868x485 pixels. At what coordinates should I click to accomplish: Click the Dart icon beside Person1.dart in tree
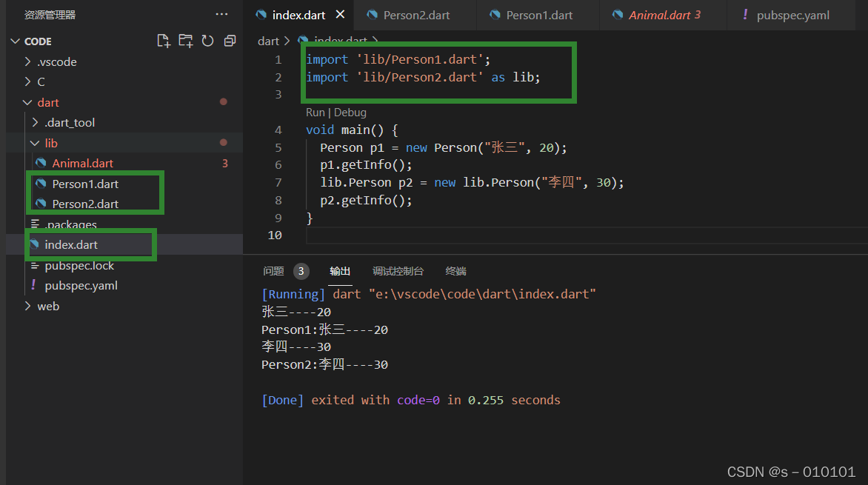(x=41, y=183)
